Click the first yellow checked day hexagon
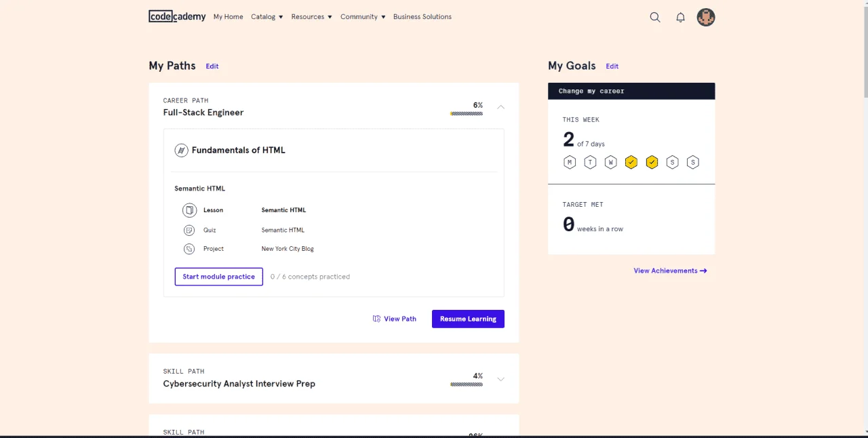Screen dimensions: 868x438 click(x=631, y=162)
